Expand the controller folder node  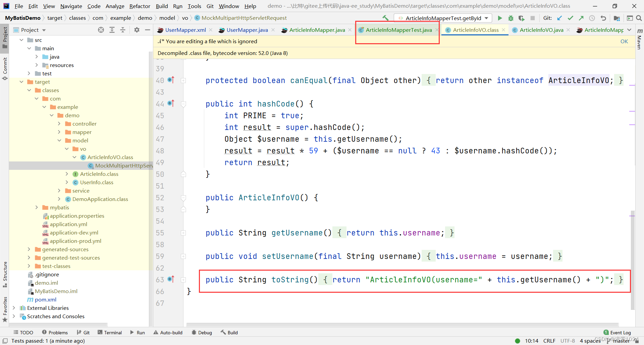tap(59, 124)
